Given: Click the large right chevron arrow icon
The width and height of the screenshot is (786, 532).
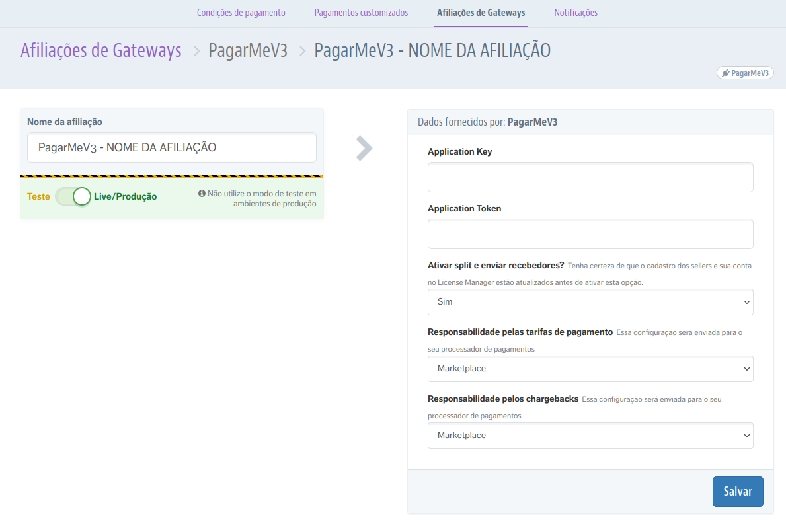Looking at the screenshot, I should [364, 148].
